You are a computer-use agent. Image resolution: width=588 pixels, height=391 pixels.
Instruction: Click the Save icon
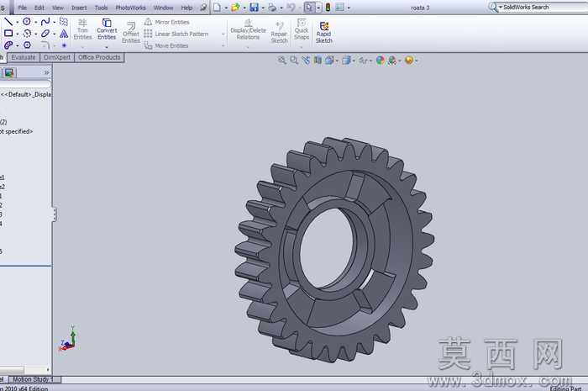pos(255,7)
